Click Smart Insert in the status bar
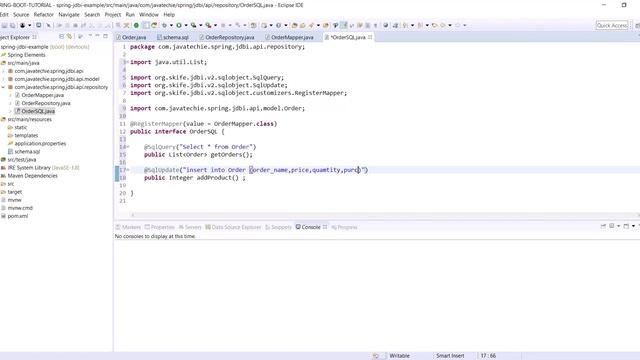This screenshot has height=360, width=640. coord(450,356)
